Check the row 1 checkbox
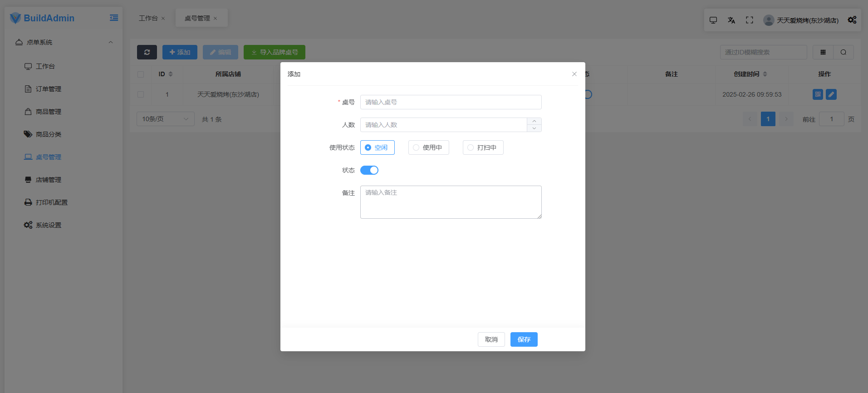This screenshot has height=393, width=868. point(141,94)
